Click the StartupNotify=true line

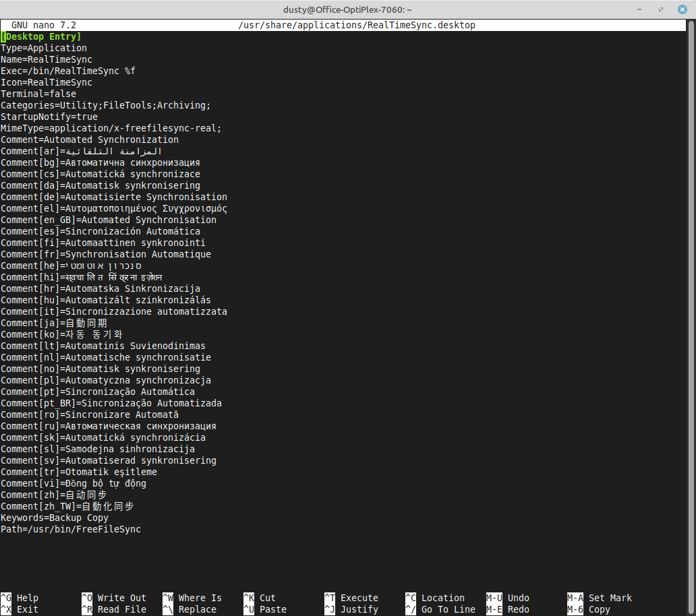pyautogui.click(x=49, y=117)
